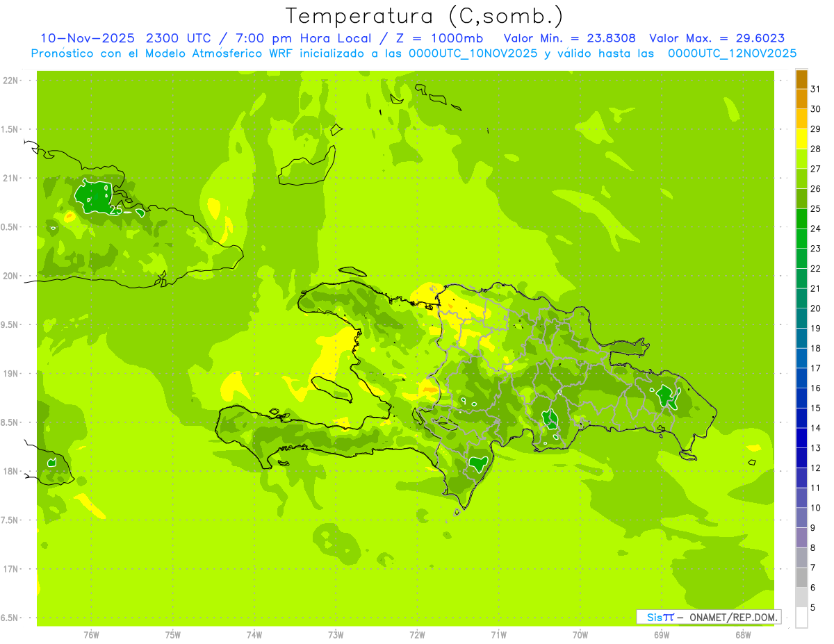Click the "Valor Max. = 29.6023" value
Viewport: 834px width, 644px height.
coord(717,38)
